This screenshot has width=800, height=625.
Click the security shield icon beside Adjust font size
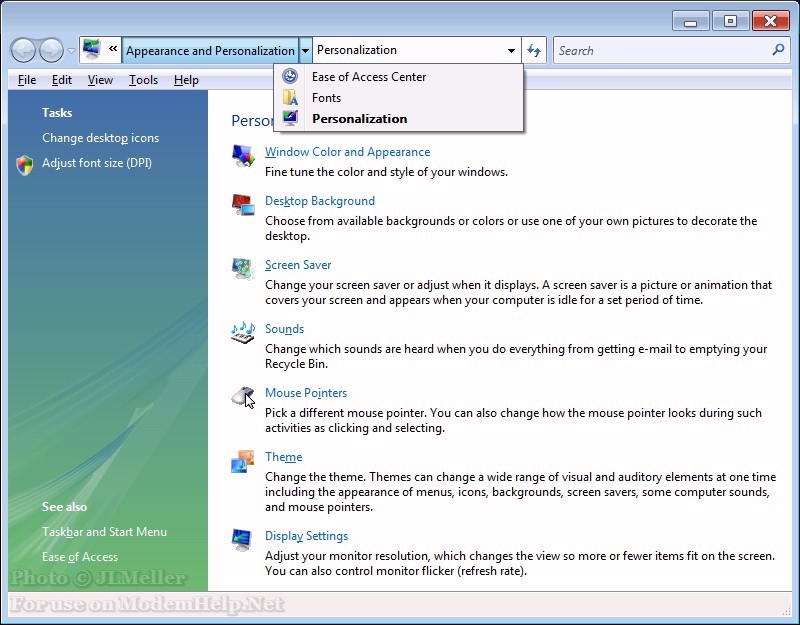tap(24, 165)
